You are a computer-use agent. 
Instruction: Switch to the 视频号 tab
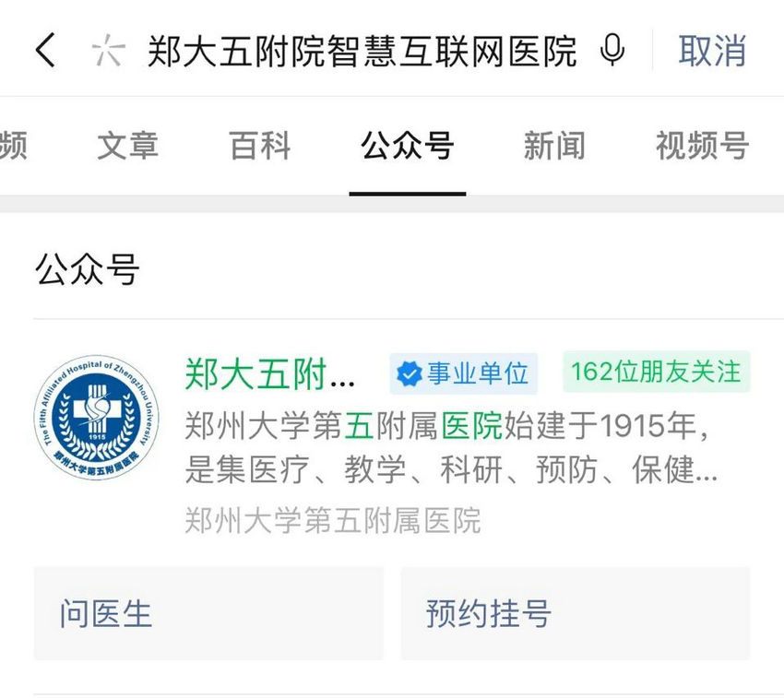click(703, 146)
